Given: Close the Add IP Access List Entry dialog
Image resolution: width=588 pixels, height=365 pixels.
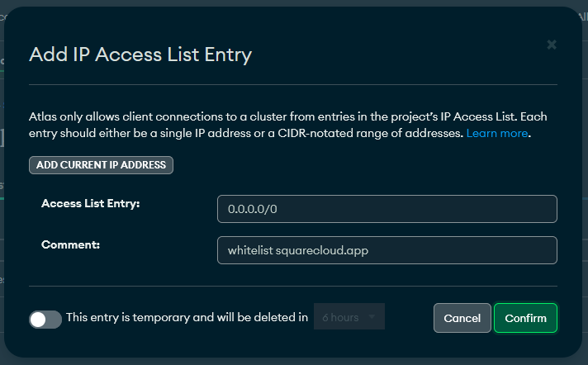Looking at the screenshot, I should (552, 45).
